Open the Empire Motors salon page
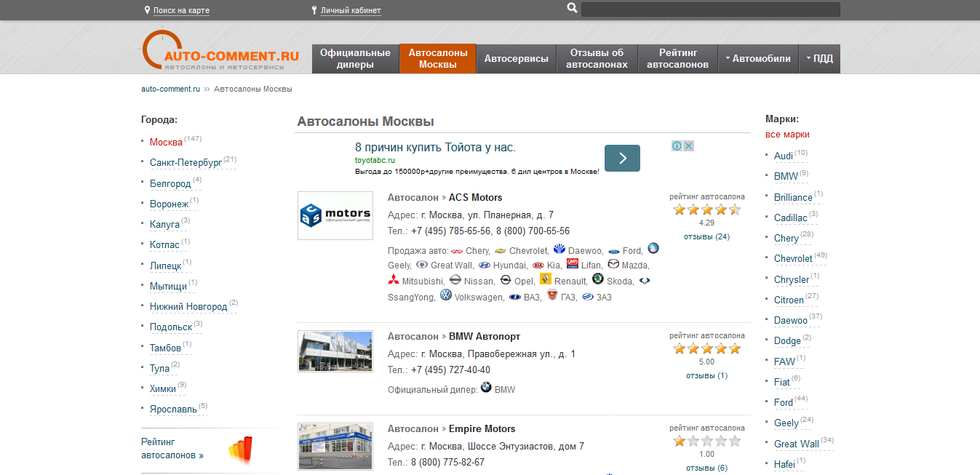The width and height of the screenshot is (980, 475). point(482,428)
